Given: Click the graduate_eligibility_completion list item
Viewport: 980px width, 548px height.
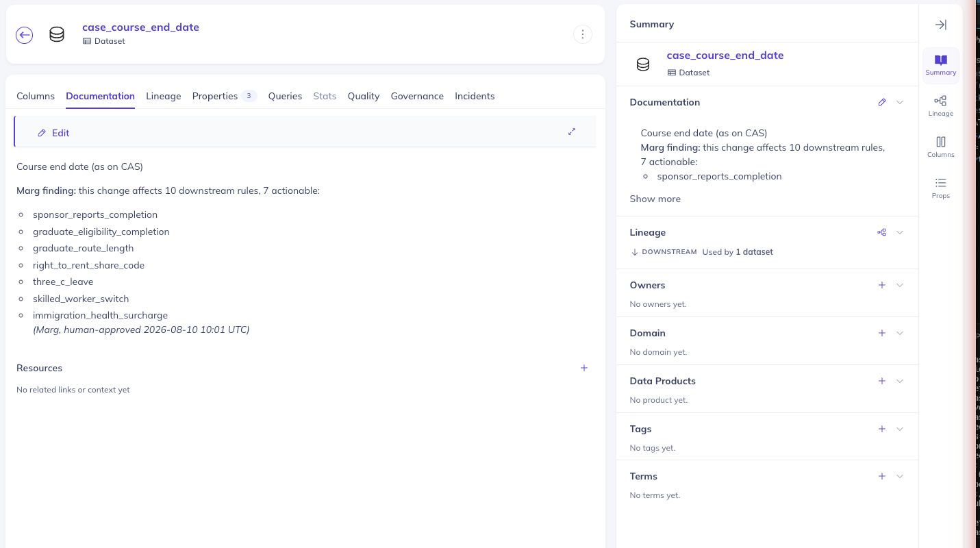Looking at the screenshot, I should [x=101, y=232].
